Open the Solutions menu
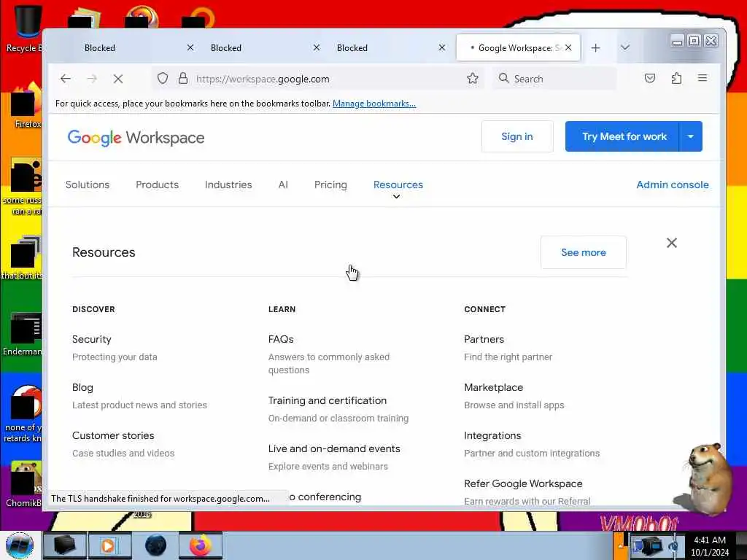 [x=88, y=184]
